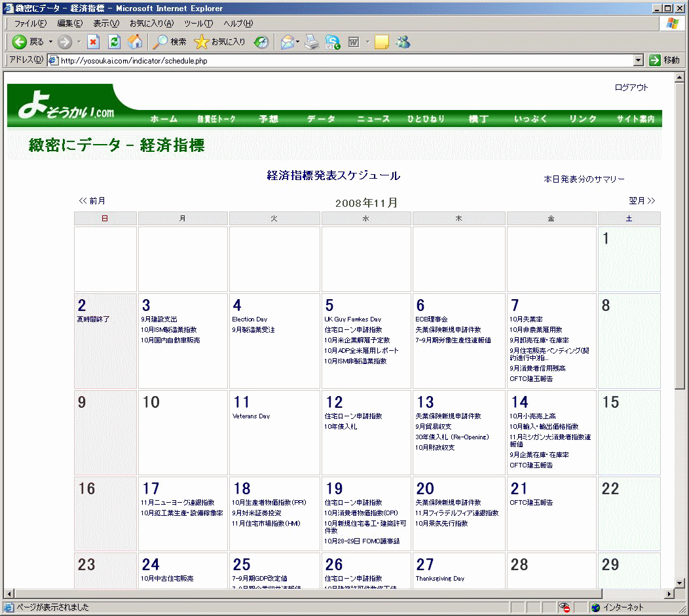The height and width of the screenshot is (616, 689).
Task: Open the ツール(T) menu
Action: [198, 24]
